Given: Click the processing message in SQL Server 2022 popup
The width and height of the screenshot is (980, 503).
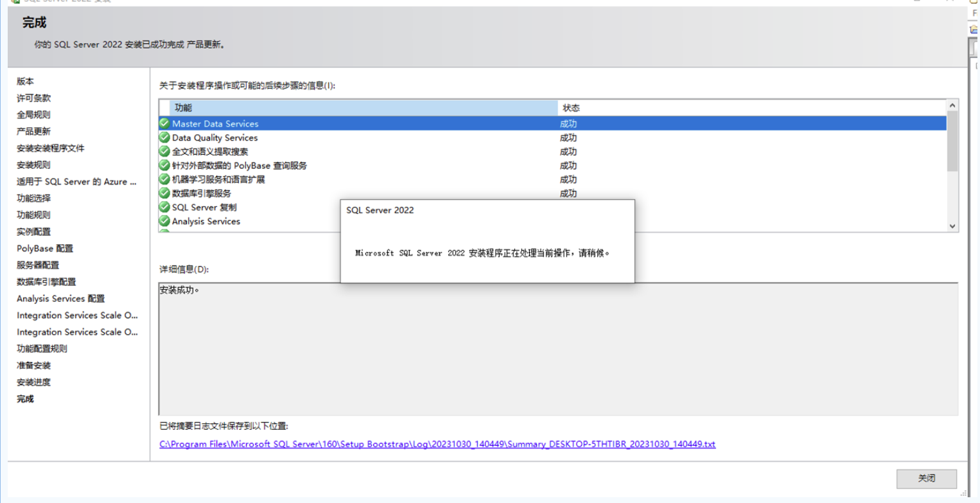Looking at the screenshot, I should (482, 253).
